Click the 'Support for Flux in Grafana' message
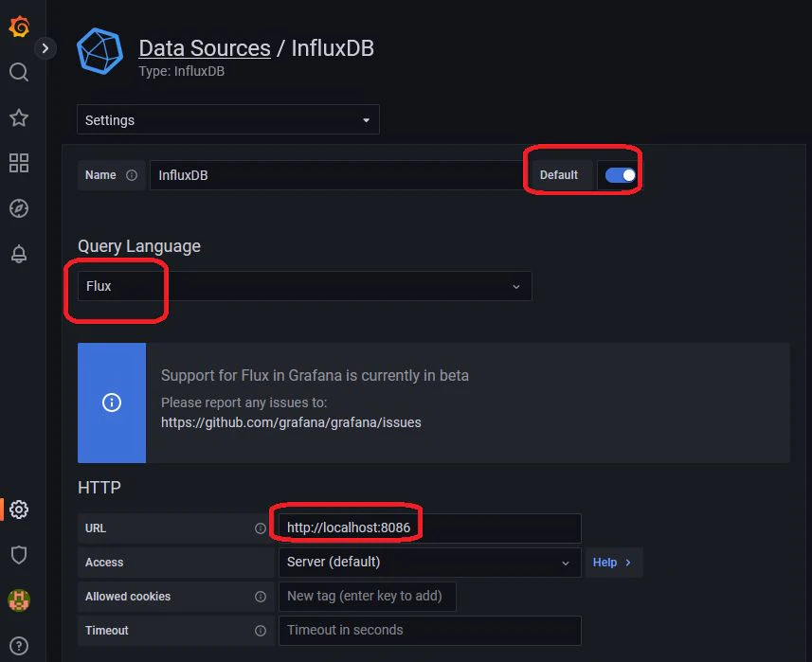 point(315,375)
